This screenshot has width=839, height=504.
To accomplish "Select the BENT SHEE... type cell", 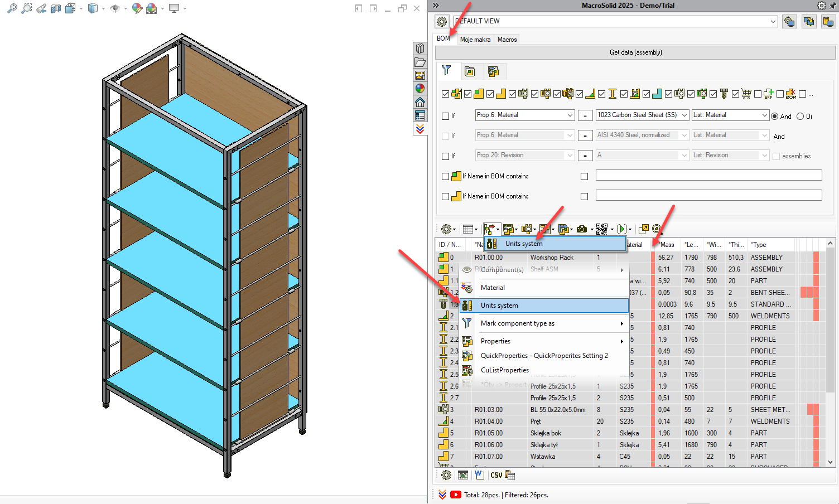I will [x=770, y=293].
